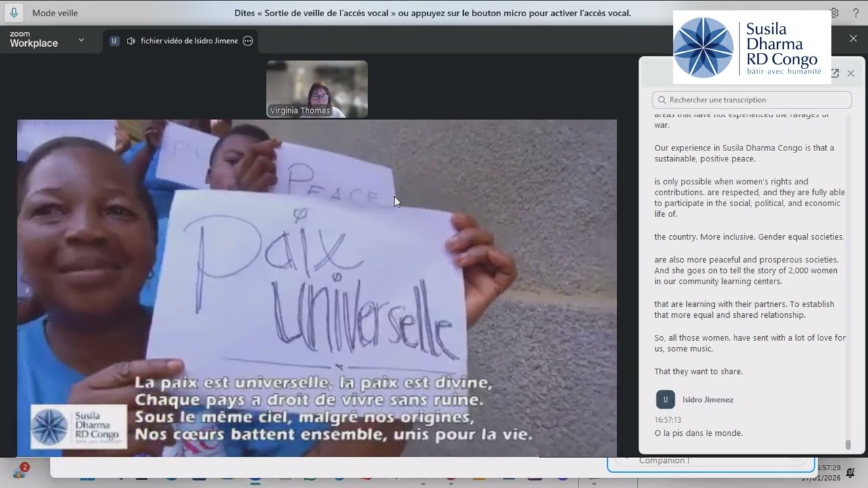Screen dimensions: 868x488
Task: Expand the Zoom Workplace dropdown chevron
Action: coord(81,40)
